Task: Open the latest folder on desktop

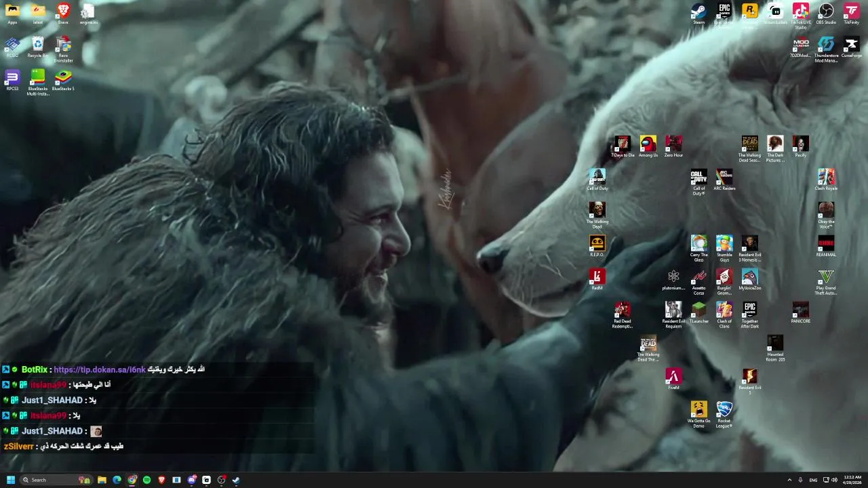Action: 38,14
